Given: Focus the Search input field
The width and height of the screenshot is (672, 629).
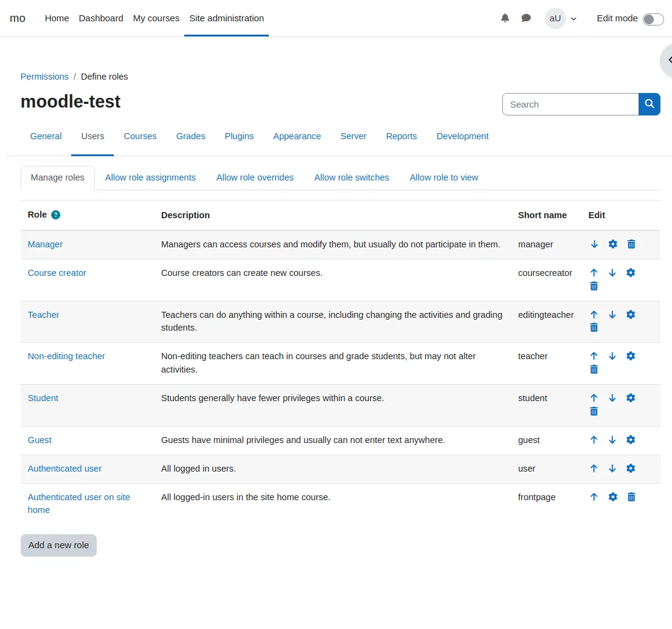Looking at the screenshot, I should pyautogui.click(x=570, y=104).
